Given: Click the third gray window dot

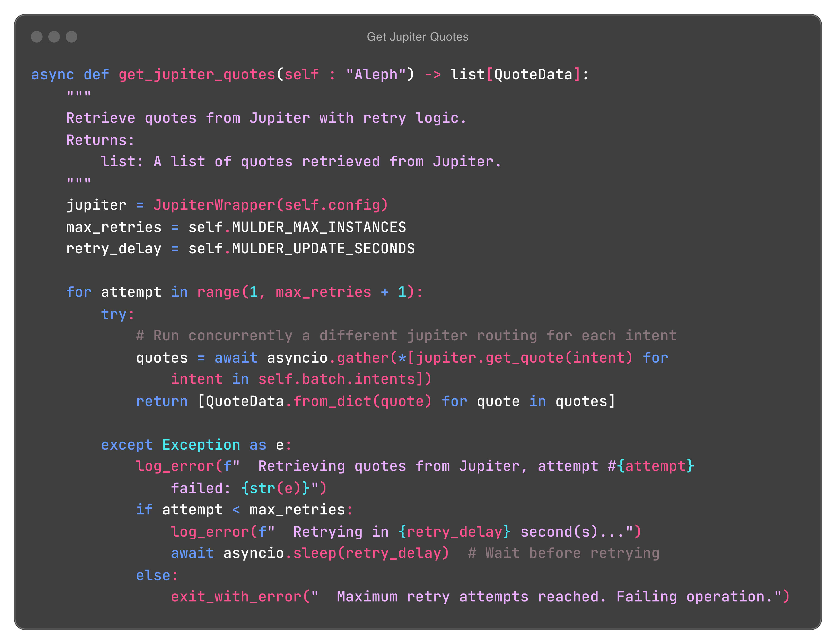Looking at the screenshot, I should tap(72, 37).
